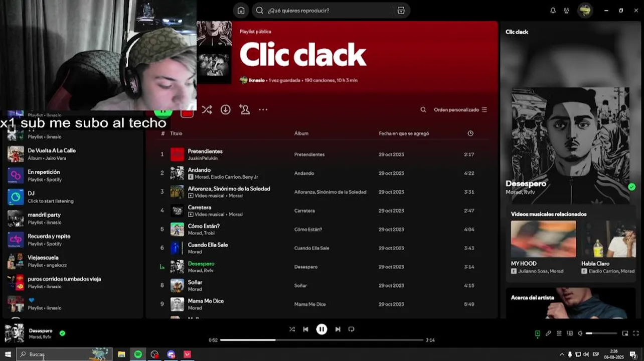Open the ESP language switcher
The width and height of the screenshot is (644, 361).
pyautogui.click(x=597, y=354)
